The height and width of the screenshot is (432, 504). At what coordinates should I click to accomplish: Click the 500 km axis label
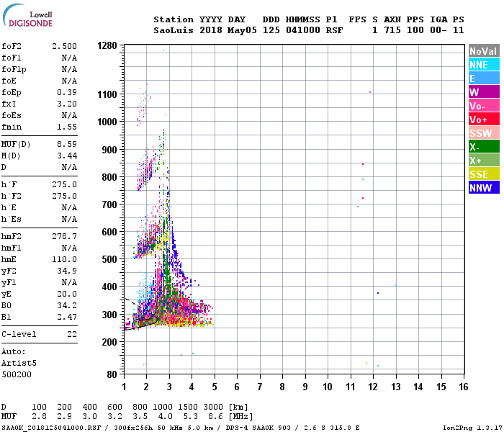tap(109, 259)
